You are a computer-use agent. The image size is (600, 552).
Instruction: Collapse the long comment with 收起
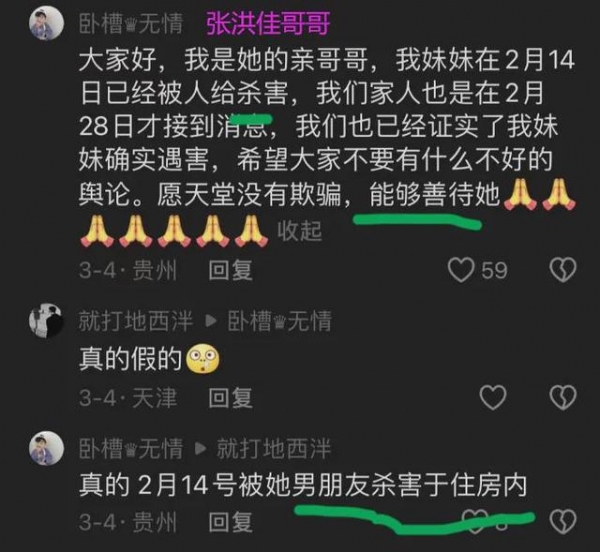[x=299, y=231]
